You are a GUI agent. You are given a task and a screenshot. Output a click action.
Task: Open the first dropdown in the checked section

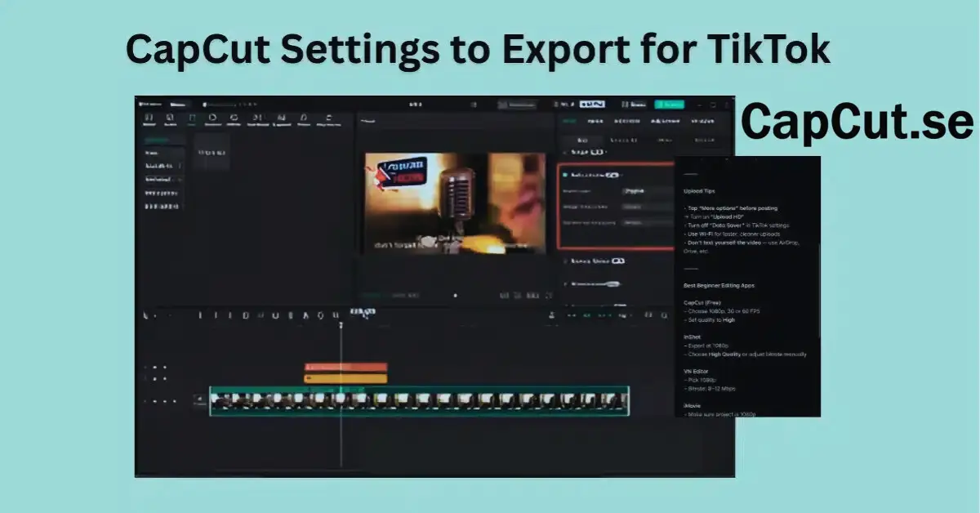[x=647, y=190]
